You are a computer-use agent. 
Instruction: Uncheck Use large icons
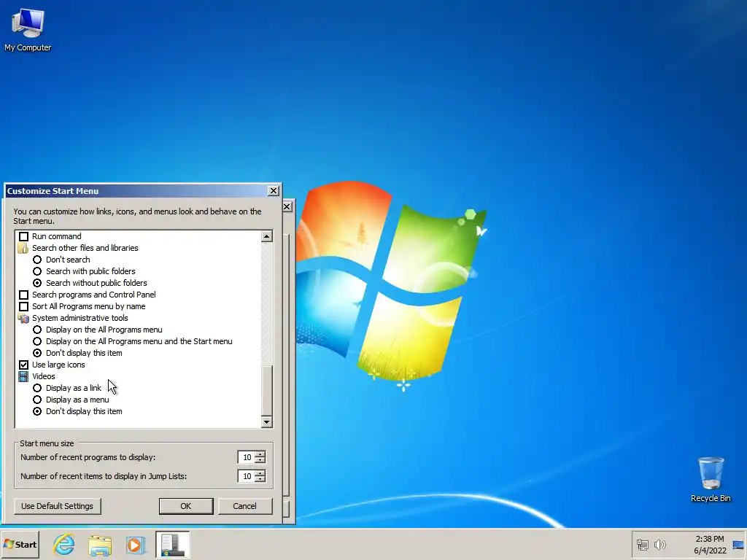(23, 365)
